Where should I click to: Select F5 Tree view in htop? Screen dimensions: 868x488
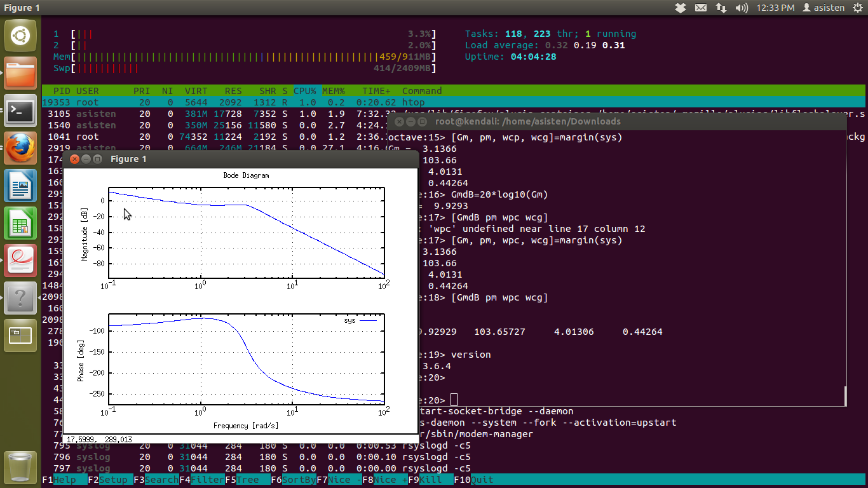tap(247, 480)
